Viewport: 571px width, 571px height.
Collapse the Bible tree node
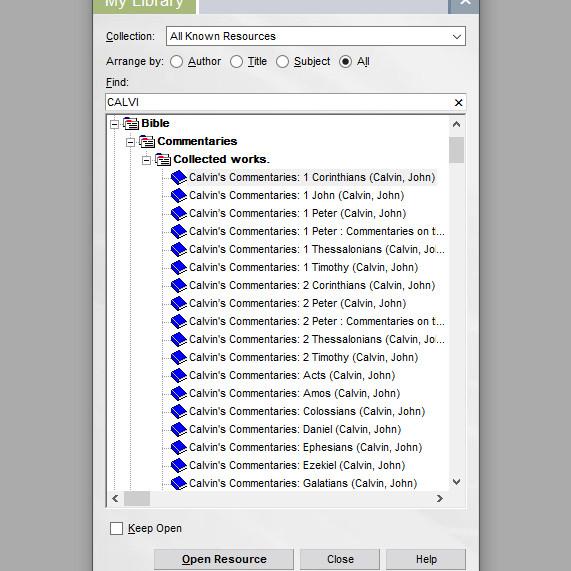(114, 124)
